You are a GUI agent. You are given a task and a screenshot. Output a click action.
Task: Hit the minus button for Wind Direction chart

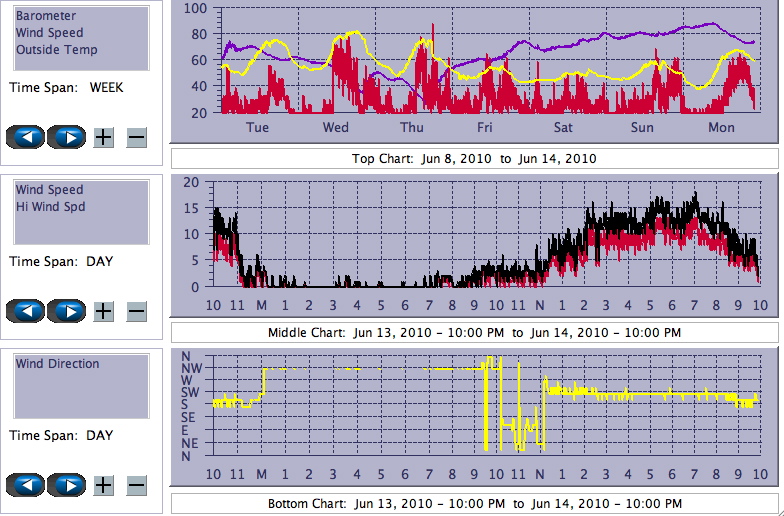[137, 485]
